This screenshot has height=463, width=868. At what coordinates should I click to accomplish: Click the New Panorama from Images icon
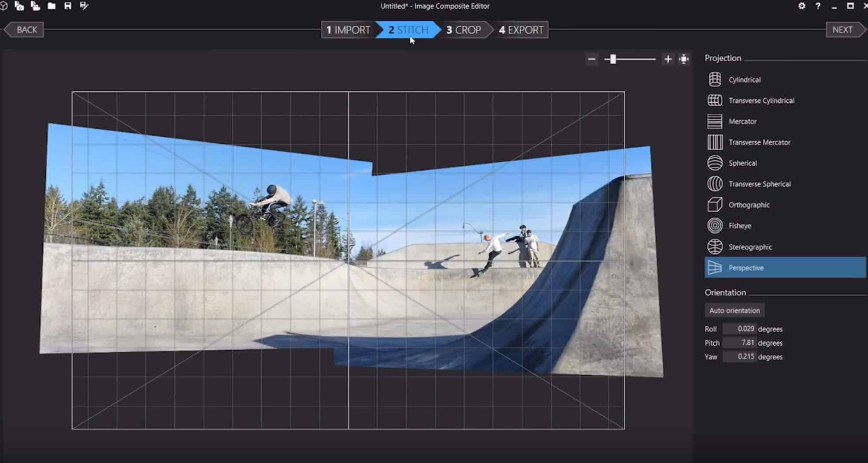click(19, 6)
